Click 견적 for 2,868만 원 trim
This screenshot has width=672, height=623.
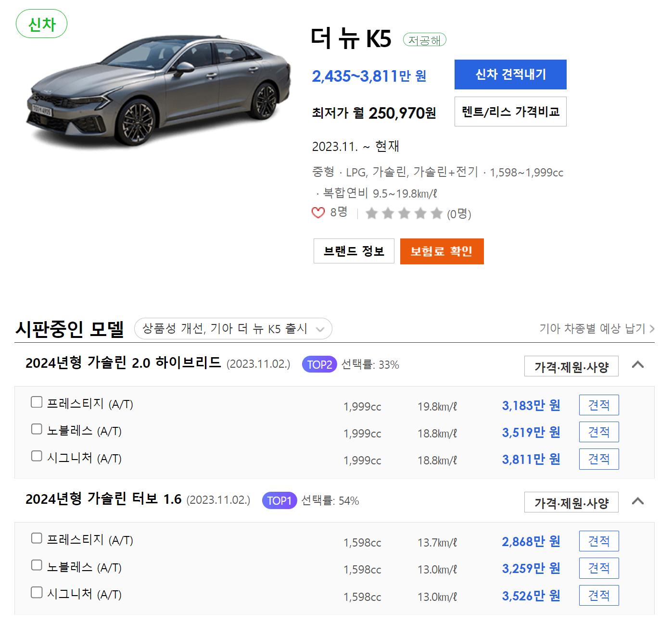(x=599, y=541)
